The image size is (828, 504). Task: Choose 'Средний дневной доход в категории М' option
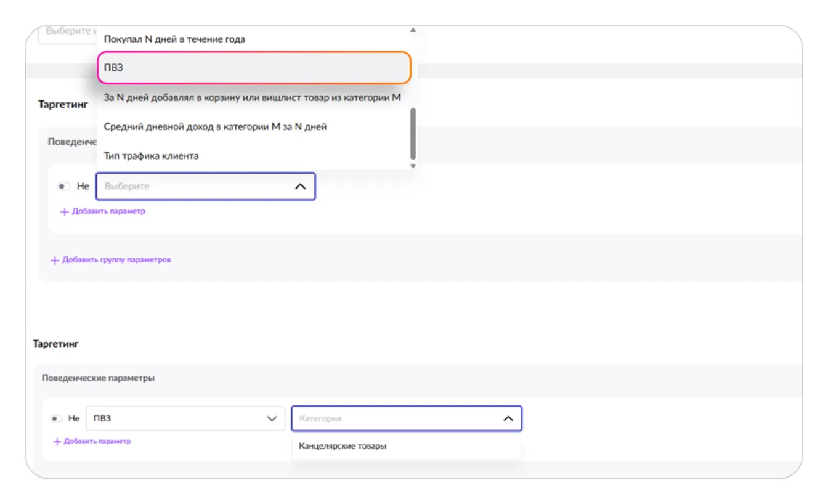(215, 127)
